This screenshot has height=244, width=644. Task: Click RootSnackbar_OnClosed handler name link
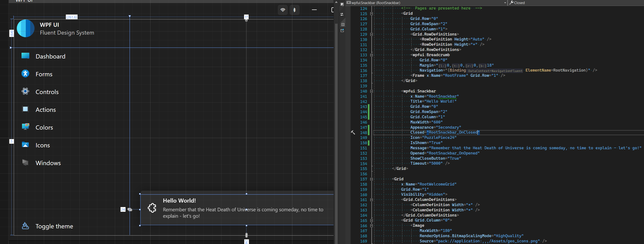click(x=453, y=132)
